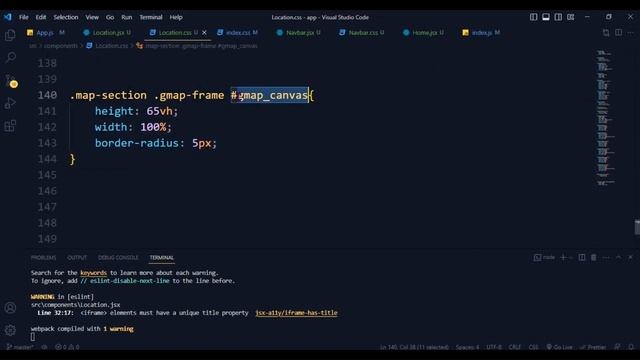Click the editor vertical scrollbar thumb
The height and width of the screenshot is (360, 640).
[637, 227]
